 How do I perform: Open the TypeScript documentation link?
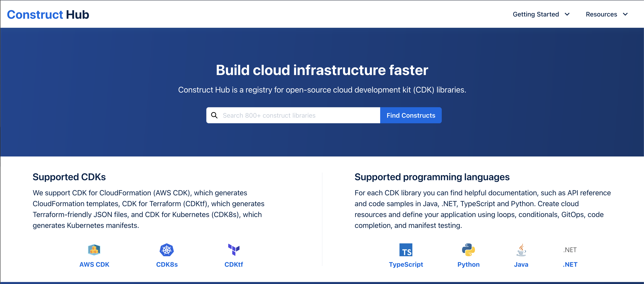[406, 264]
